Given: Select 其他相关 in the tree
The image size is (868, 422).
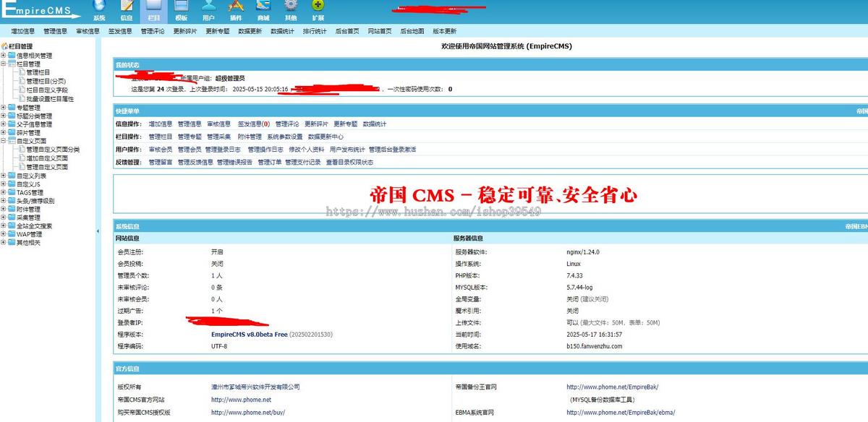Looking at the screenshot, I should pyautogui.click(x=28, y=243).
